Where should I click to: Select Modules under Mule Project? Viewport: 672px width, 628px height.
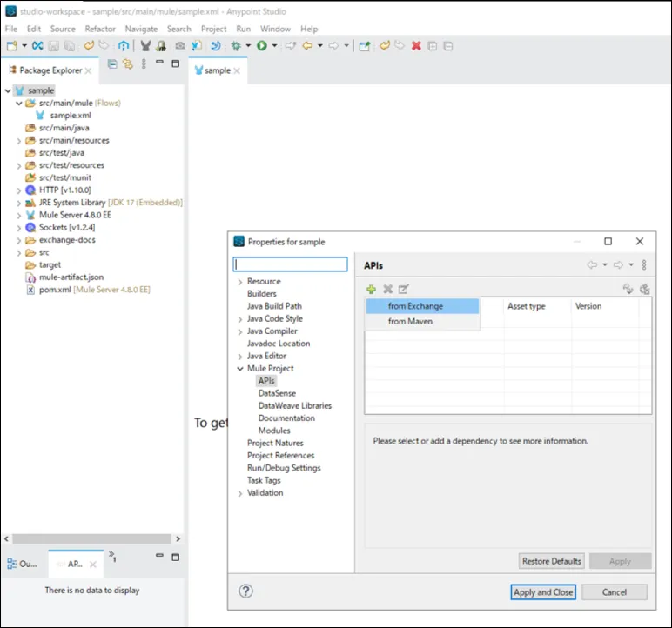pyautogui.click(x=274, y=431)
